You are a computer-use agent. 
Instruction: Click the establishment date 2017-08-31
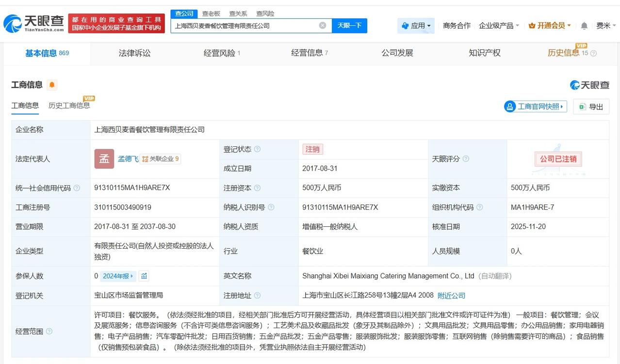320,169
